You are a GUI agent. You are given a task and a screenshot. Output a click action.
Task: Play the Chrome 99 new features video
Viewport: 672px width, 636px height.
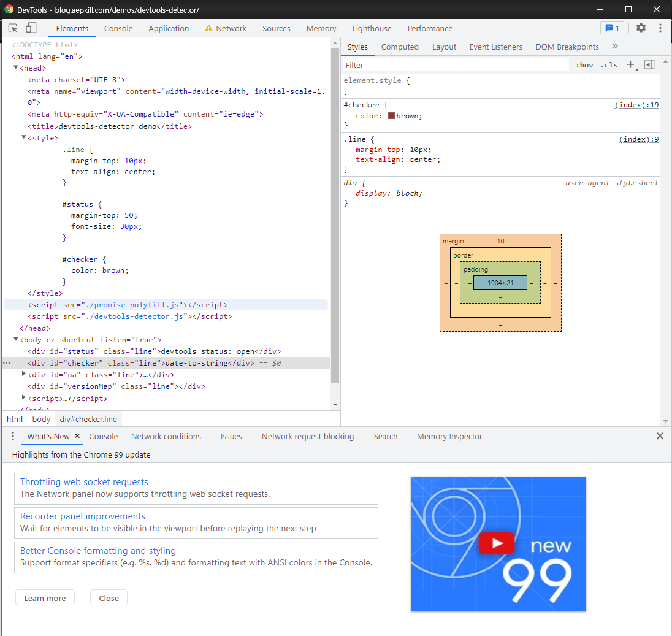pos(497,543)
